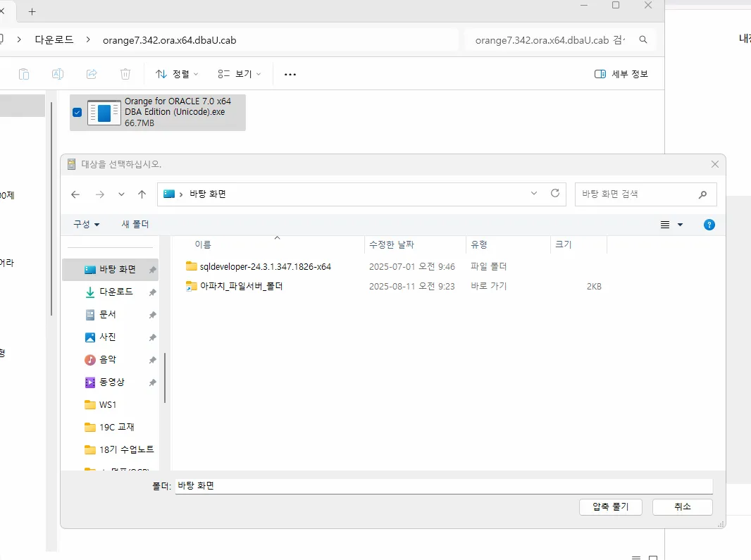Click the search magnifier in Explorer search box
The height and width of the screenshot is (560, 751).
pos(643,39)
